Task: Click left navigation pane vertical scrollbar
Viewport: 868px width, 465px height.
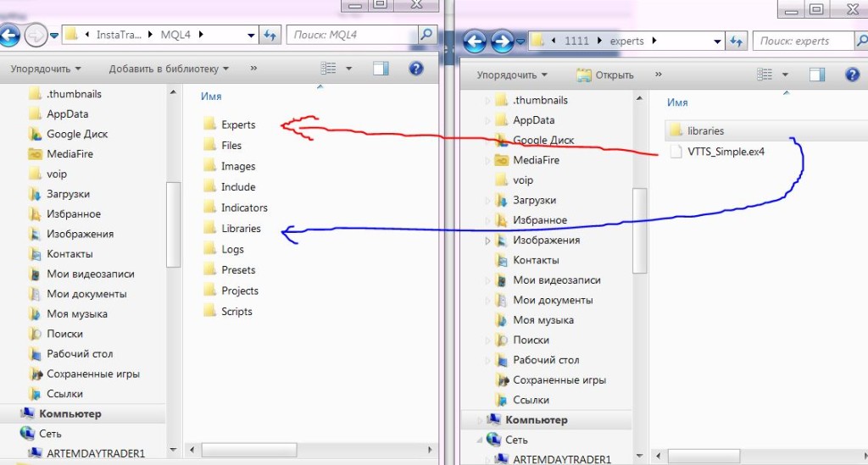Action: 173,224
